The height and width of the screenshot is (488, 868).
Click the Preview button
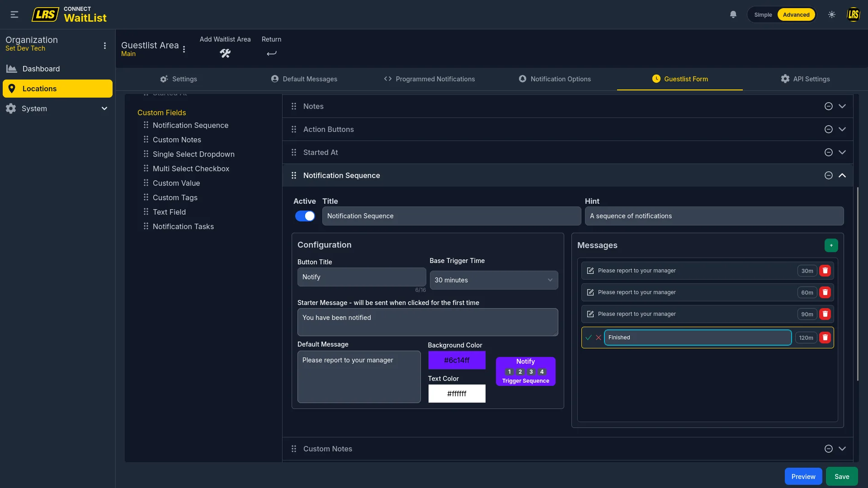click(803, 477)
